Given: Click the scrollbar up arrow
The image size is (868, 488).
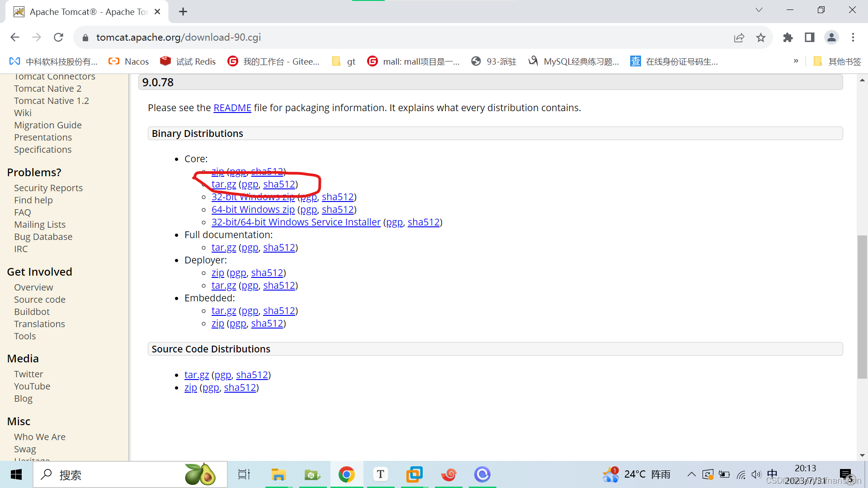Looking at the screenshot, I should coord(862,80).
